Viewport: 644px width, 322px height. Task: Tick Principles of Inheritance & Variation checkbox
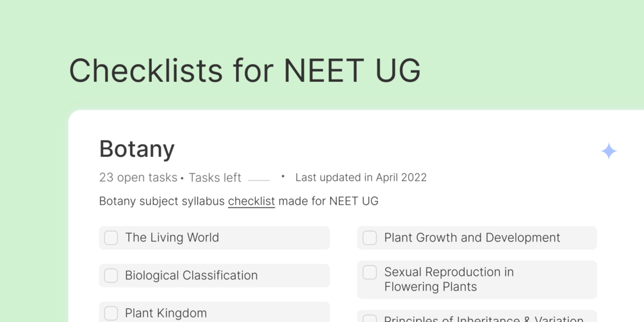(x=370, y=319)
